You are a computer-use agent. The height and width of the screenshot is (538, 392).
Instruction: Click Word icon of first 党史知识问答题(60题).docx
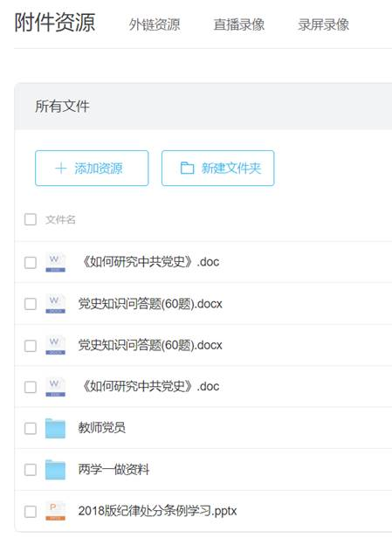pyautogui.click(x=55, y=304)
